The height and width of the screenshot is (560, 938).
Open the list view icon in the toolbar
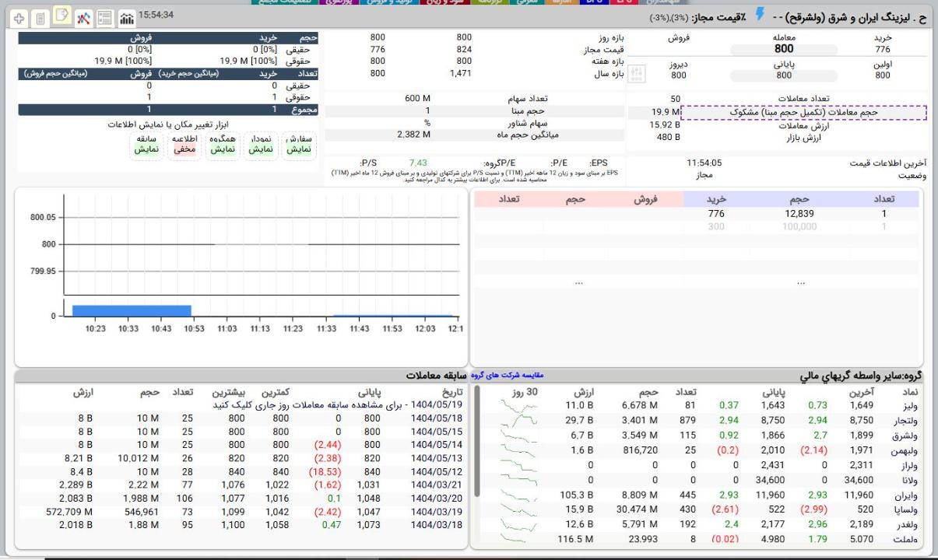[104, 17]
